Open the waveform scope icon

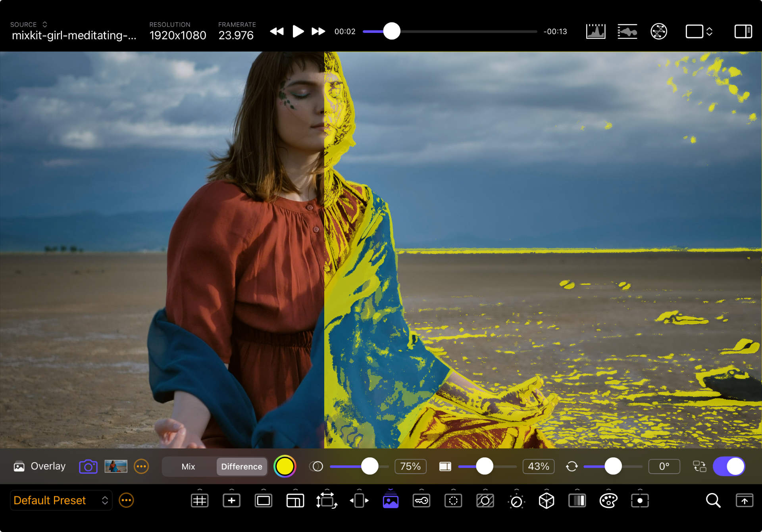click(x=627, y=31)
